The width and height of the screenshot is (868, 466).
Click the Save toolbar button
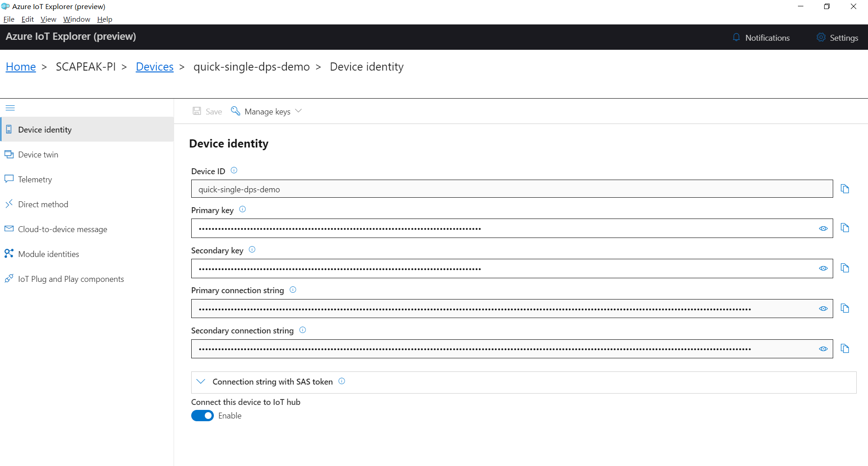[208, 111]
